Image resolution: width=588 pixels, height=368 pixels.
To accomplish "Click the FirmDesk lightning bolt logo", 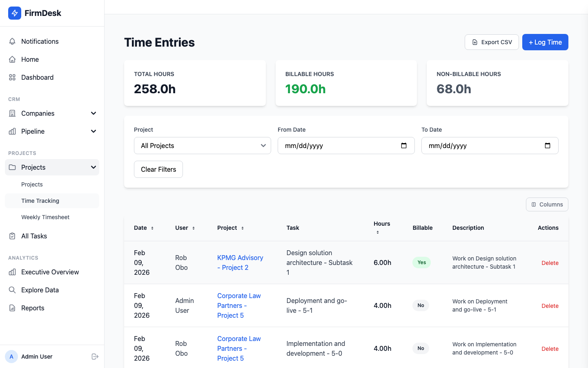I will [14, 13].
